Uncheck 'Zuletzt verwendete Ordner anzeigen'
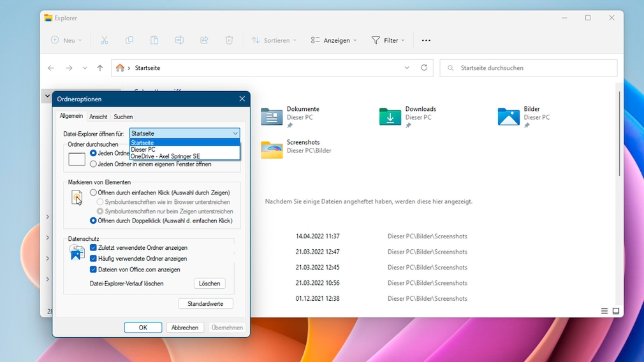This screenshot has height=362, width=644. (x=94, y=248)
